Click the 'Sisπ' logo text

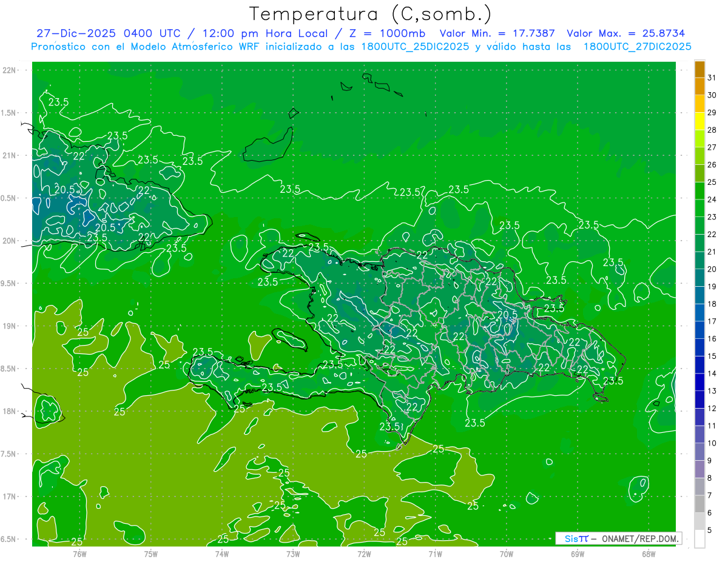[x=576, y=538]
